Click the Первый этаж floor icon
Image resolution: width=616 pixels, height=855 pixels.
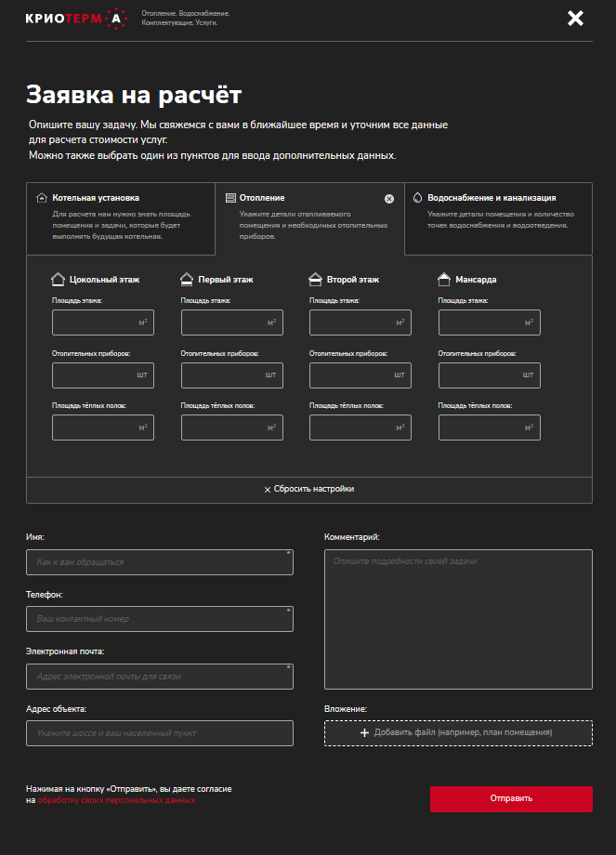187,279
